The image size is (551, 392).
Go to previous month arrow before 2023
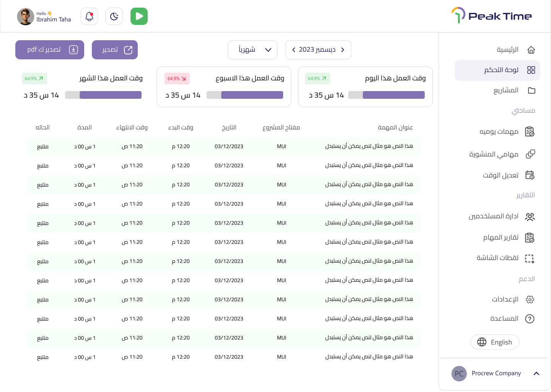[x=293, y=50]
